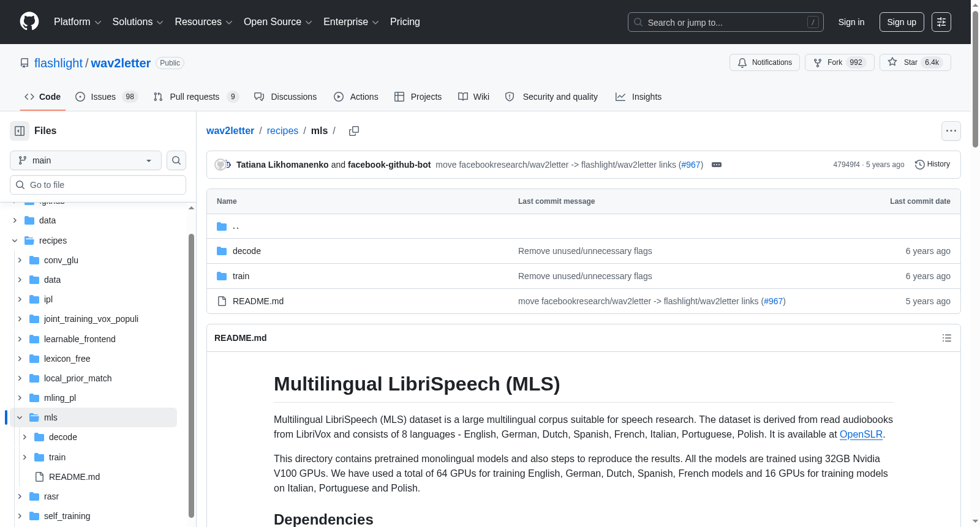Open the appearance settings icon in header
The height and width of the screenshot is (527, 980).
tap(941, 22)
